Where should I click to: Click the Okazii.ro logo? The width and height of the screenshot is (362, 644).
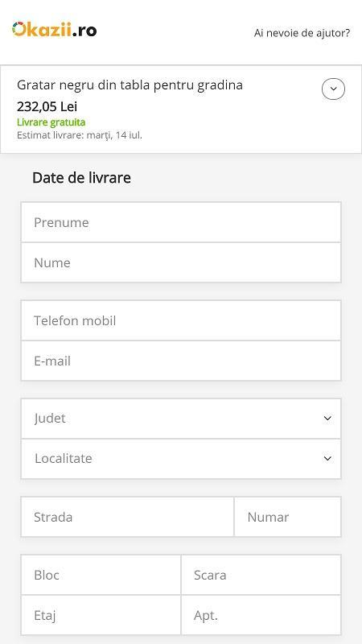coord(55,30)
